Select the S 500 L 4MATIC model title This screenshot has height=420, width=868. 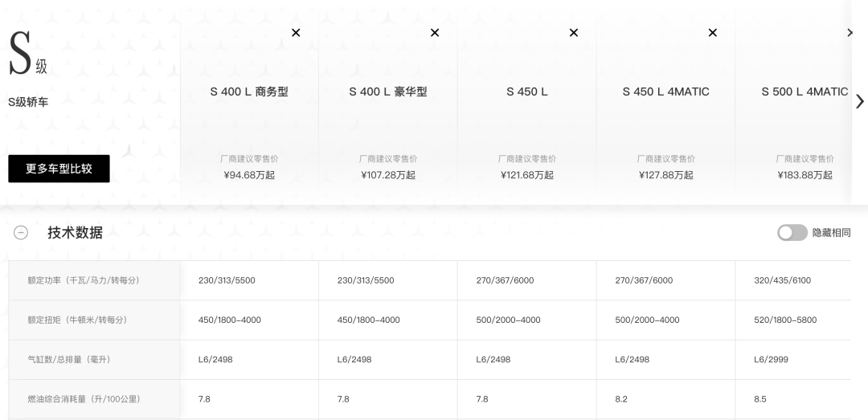tap(805, 92)
